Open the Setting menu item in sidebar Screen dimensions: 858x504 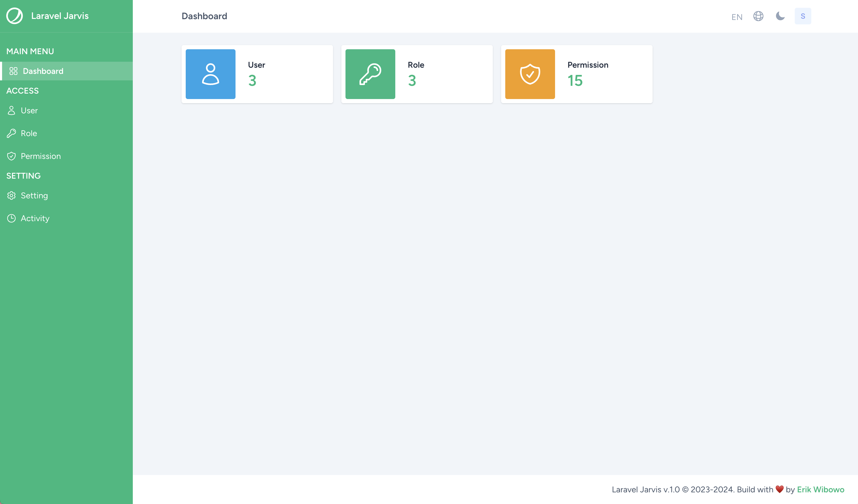pyautogui.click(x=34, y=195)
